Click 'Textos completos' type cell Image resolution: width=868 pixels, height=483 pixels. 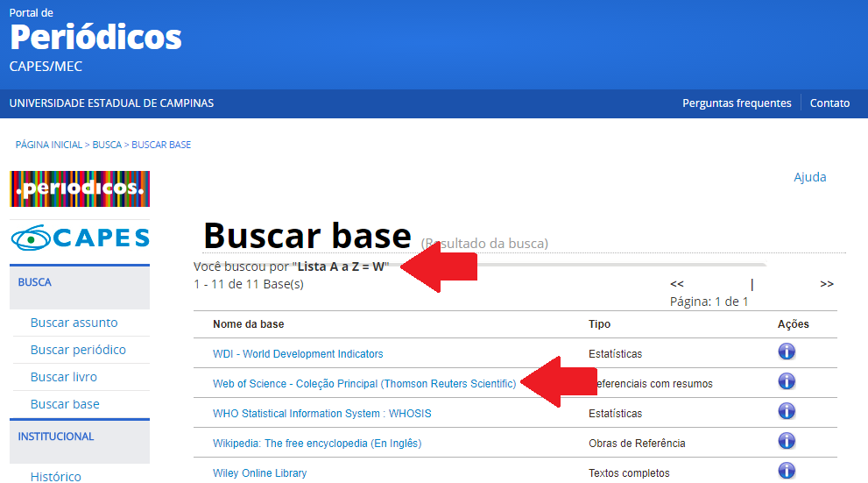629,473
